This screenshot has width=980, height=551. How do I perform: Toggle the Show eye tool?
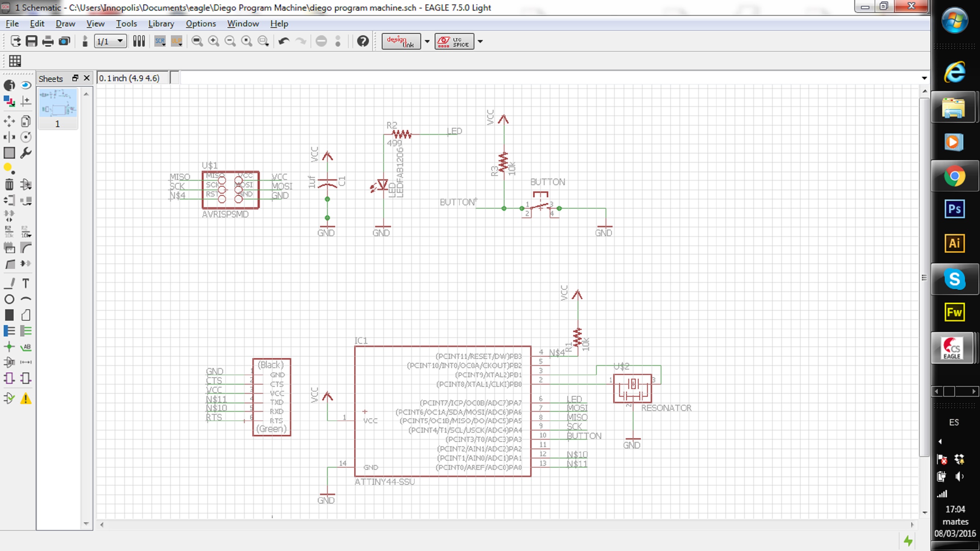(x=25, y=85)
